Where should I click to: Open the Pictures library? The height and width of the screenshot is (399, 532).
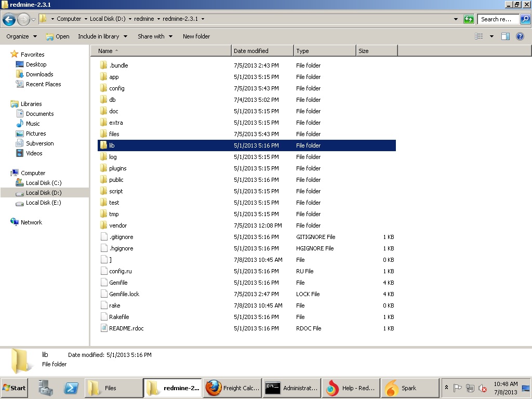pyautogui.click(x=36, y=134)
